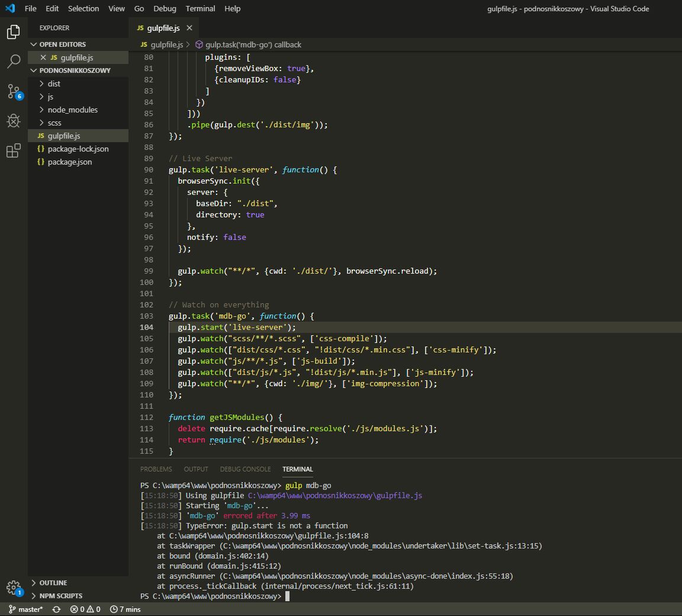
Task: Open Source Control view with 6 changes
Action: point(14,91)
